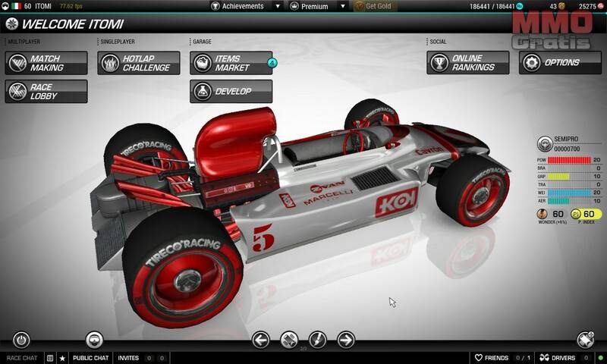Click the helmet icon in bottom bar
The width and height of the screenshot is (607, 364).
94,340
